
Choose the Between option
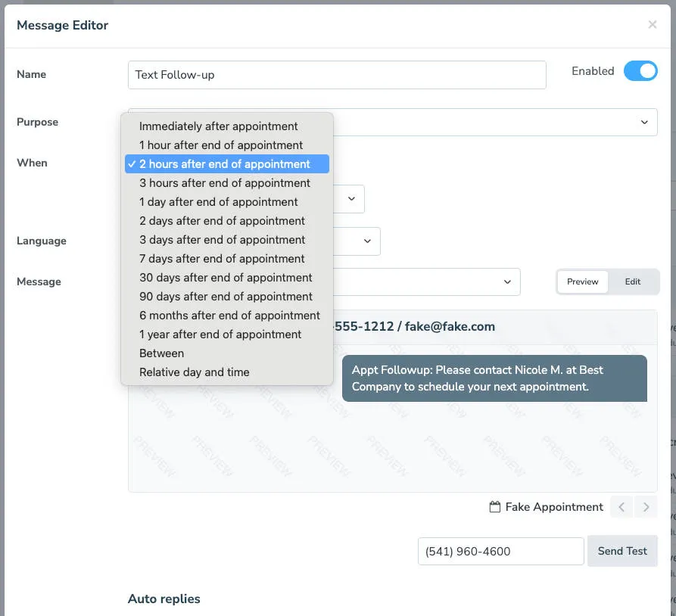[x=160, y=353]
